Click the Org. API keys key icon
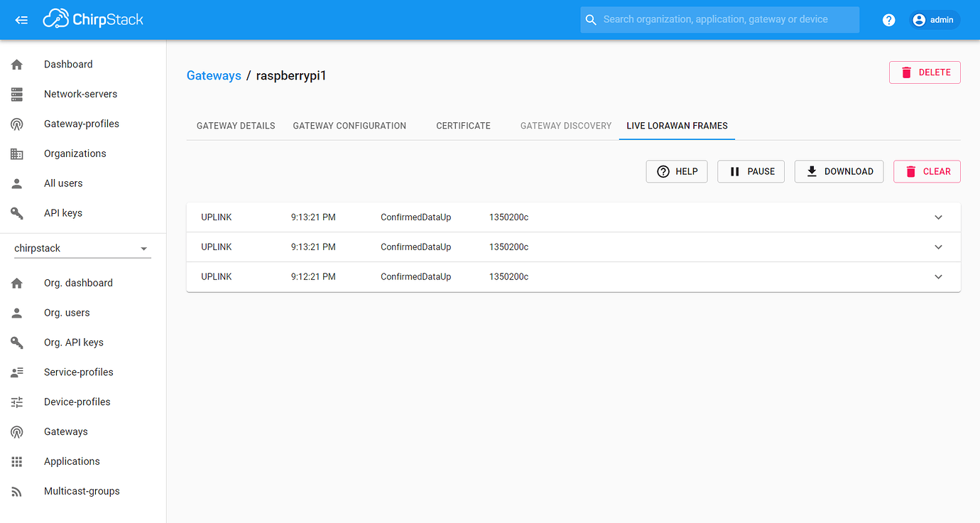The image size is (980, 523). pyautogui.click(x=17, y=343)
